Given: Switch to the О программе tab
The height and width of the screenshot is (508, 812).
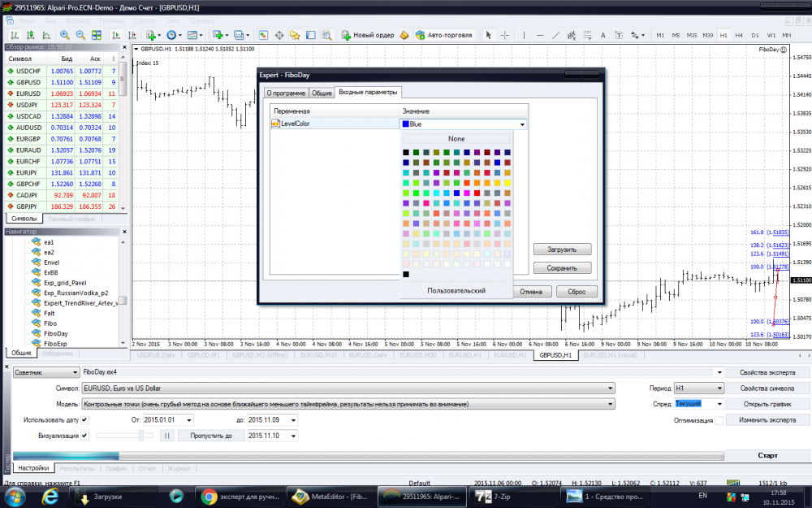Looking at the screenshot, I should click(286, 93).
